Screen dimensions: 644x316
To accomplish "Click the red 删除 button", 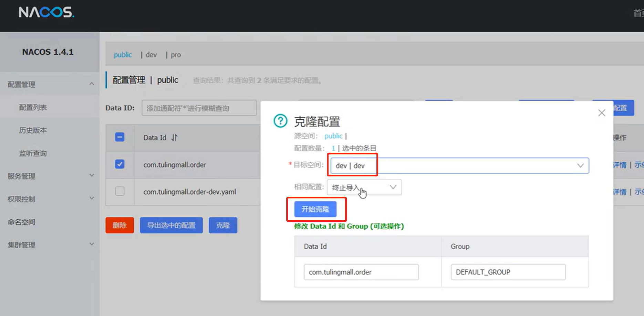I will click(x=120, y=225).
